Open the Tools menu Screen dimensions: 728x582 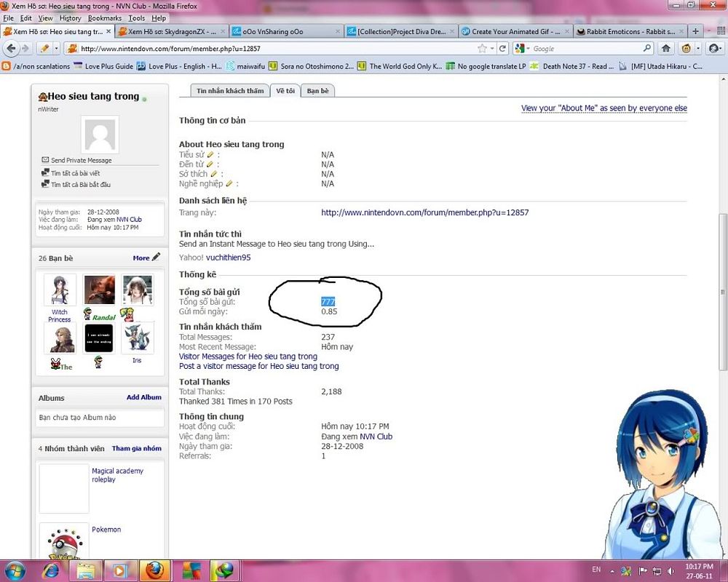pyautogui.click(x=137, y=18)
